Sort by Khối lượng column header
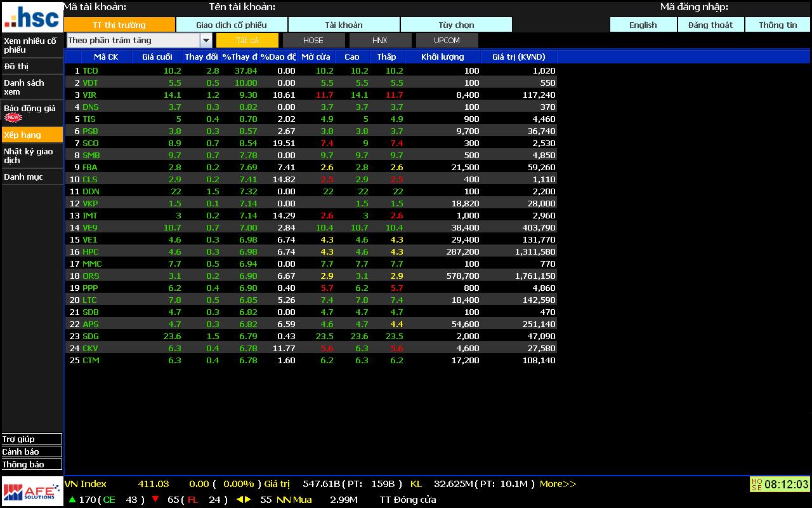812x508 pixels. pos(443,57)
